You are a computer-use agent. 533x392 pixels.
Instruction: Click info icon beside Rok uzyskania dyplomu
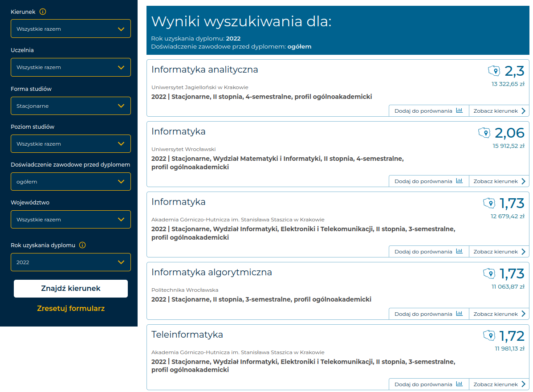pyautogui.click(x=82, y=245)
